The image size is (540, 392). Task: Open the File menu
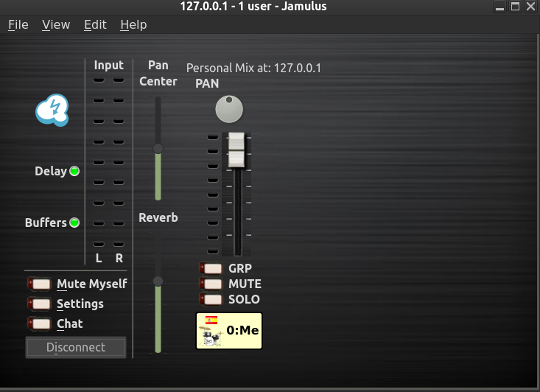(x=18, y=25)
